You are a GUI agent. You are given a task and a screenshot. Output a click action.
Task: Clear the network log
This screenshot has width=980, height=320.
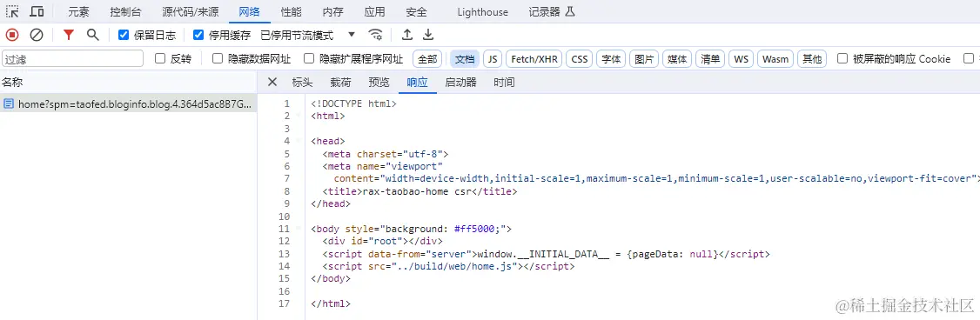[37, 35]
